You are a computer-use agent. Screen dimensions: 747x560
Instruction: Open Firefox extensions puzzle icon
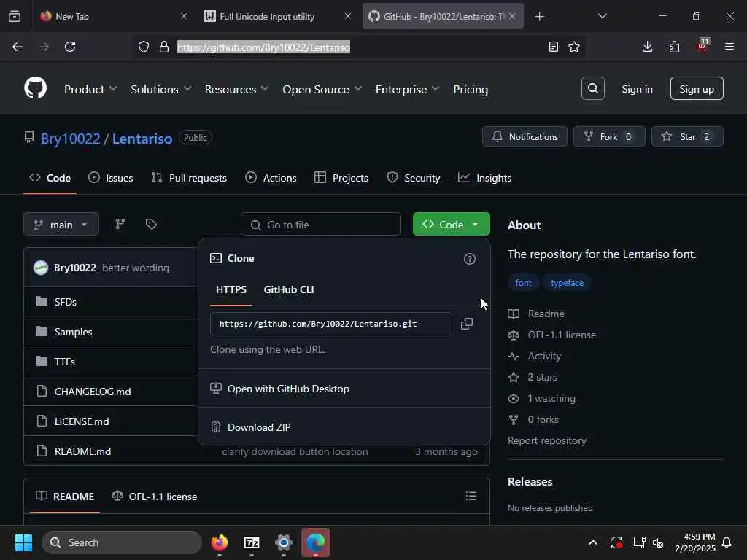click(674, 47)
